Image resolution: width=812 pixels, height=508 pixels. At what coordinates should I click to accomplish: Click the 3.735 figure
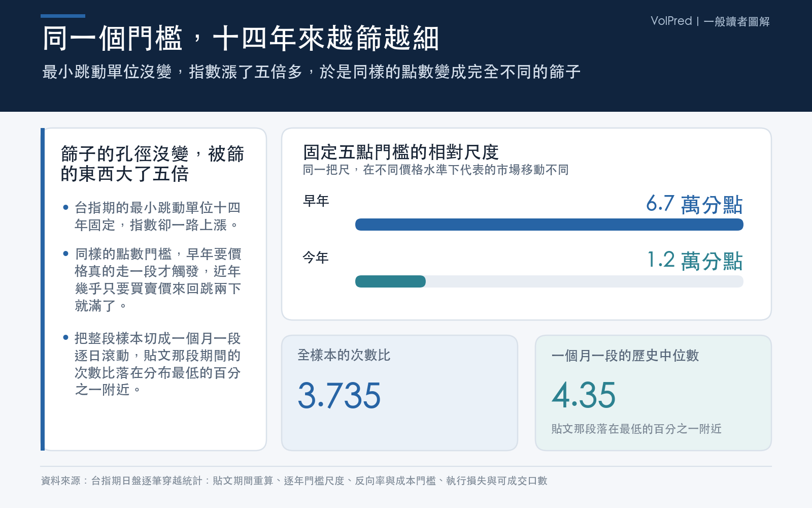[x=339, y=395]
